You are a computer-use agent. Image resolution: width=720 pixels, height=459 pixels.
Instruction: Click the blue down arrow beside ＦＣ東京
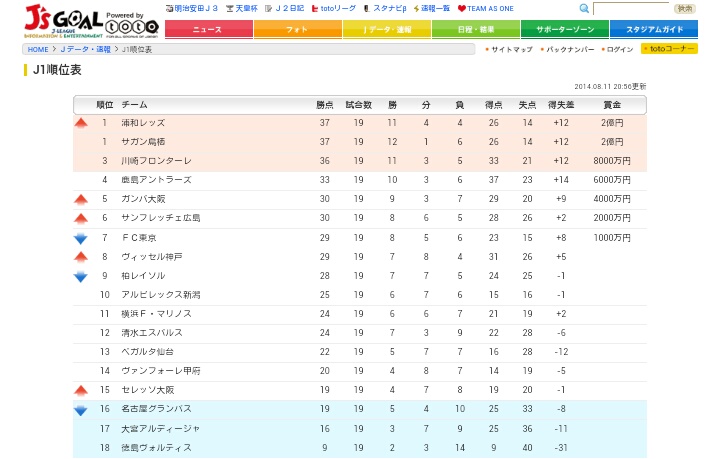[81, 238]
